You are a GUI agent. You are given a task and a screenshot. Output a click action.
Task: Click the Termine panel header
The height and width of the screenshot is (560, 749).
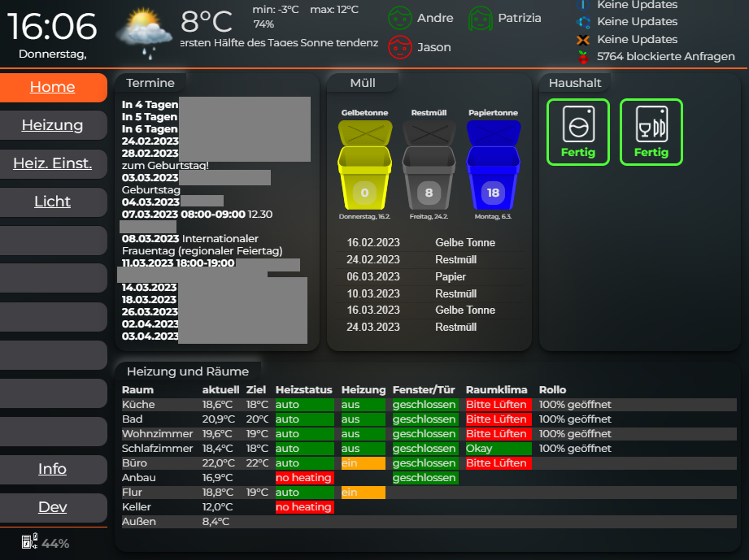point(150,83)
